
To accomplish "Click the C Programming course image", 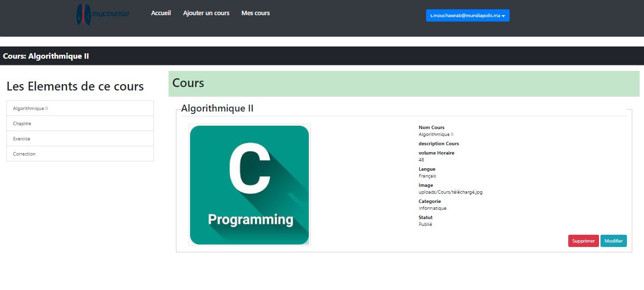I will 250,185.
